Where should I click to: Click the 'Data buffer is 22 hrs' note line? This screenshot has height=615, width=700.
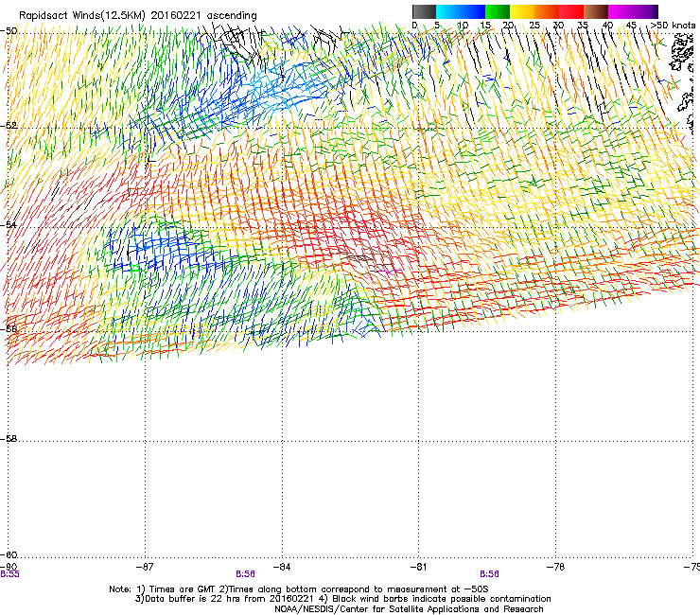pos(342,599)
